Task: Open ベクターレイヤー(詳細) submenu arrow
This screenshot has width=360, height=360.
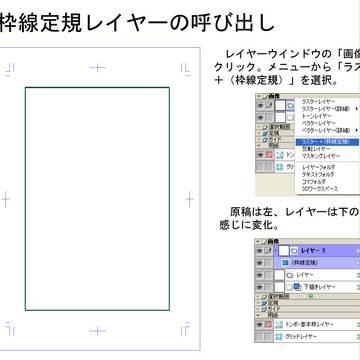Action: (357, 130)
